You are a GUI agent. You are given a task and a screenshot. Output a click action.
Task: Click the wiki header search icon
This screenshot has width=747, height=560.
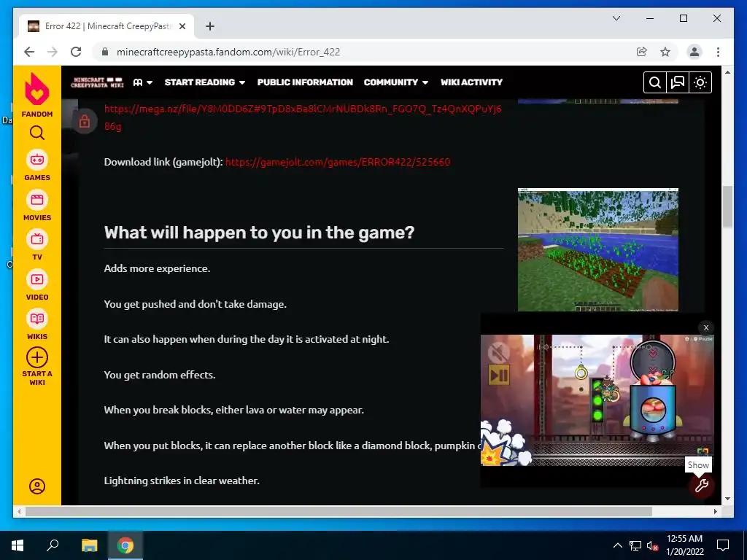click(655, 82)
